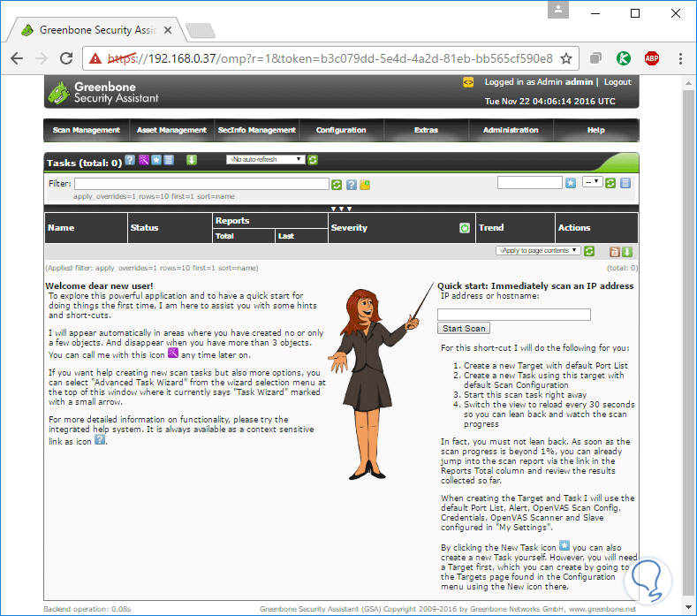Viewport: 697px width, 616px height.
Task: Open list icon in Tasks header
Action: (x=169, y=160)
